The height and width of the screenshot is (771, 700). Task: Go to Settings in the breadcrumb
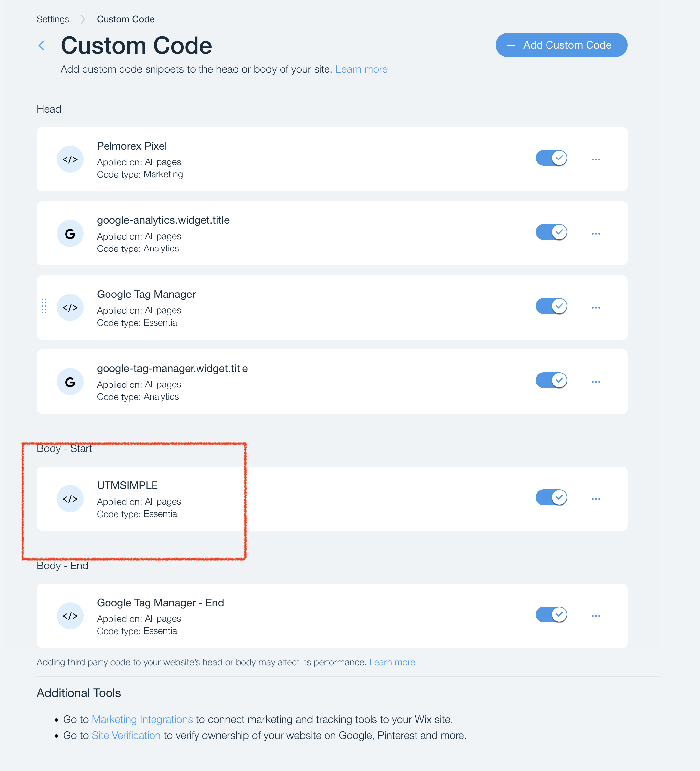pos(53,19)
